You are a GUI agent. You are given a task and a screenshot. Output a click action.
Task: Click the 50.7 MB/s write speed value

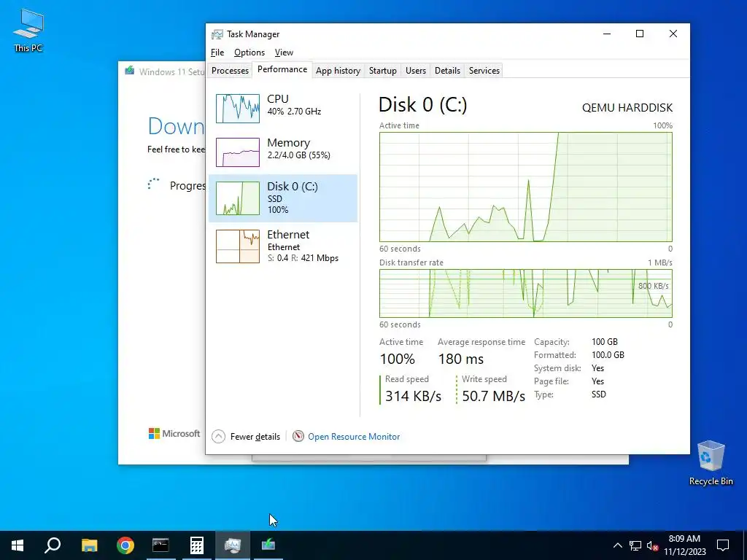494,396
